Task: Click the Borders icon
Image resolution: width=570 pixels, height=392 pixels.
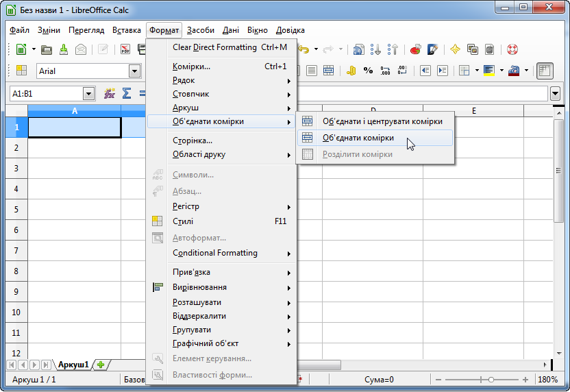Action: (464, 71)
